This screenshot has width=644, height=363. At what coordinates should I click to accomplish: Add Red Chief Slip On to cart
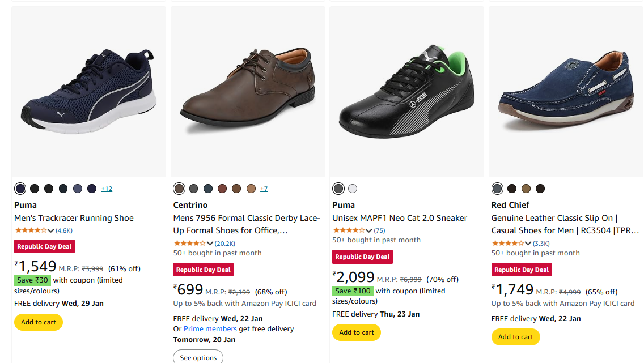point(516,337)
